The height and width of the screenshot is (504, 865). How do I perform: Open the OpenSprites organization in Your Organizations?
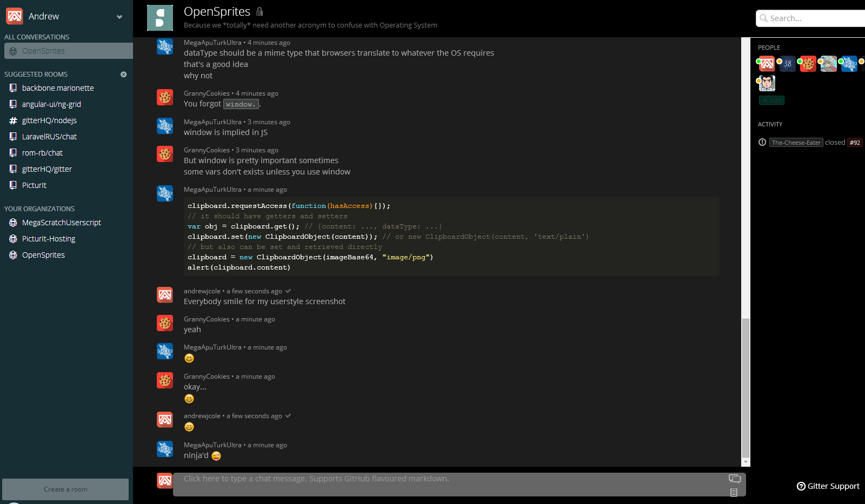[x=43, y=255]
